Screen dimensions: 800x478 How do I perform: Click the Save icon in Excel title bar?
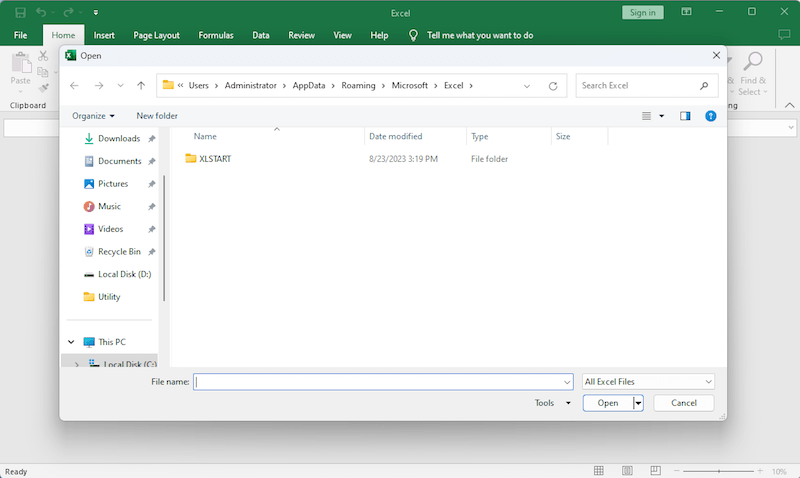pos(20,12)
